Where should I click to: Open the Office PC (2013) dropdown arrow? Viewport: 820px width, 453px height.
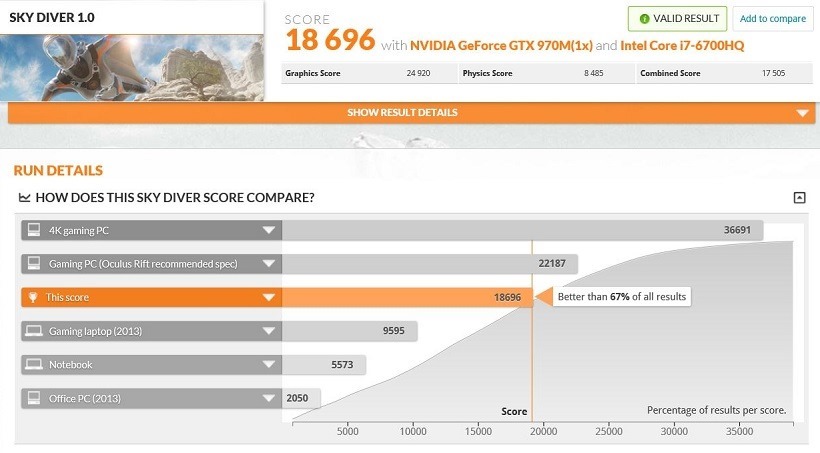pyautogui.click(x=269, y=398)
